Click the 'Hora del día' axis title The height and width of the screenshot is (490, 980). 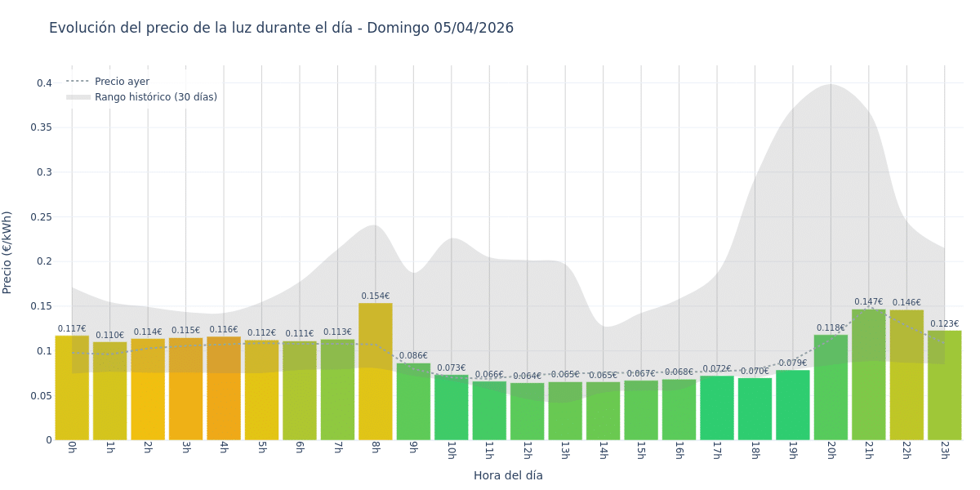point(508,475)
